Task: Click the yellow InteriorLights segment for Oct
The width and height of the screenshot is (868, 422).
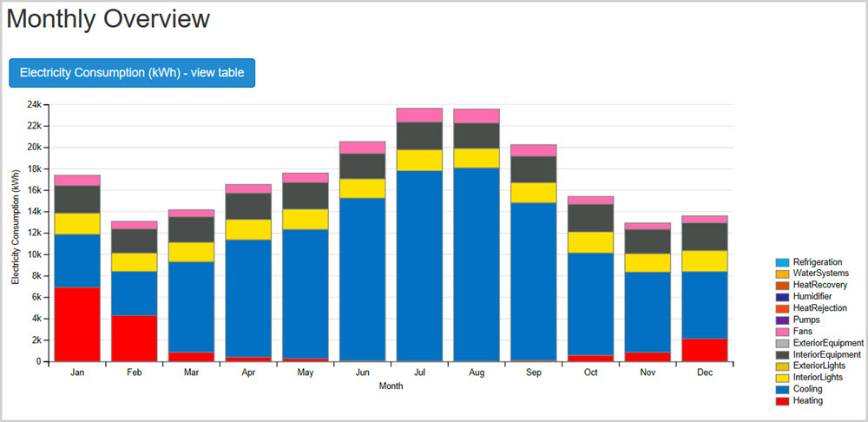Action: 590,242
